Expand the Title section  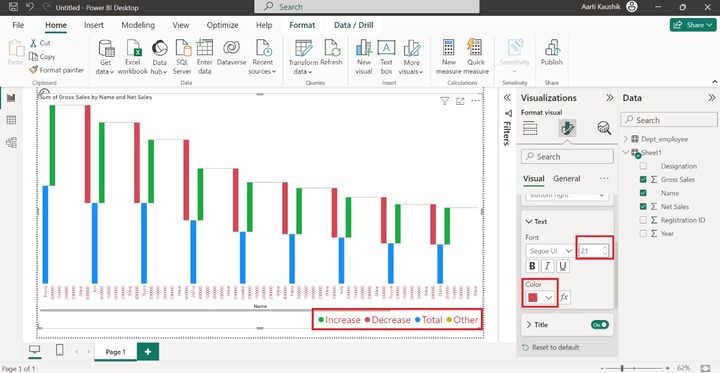click(x=529, y=324)
